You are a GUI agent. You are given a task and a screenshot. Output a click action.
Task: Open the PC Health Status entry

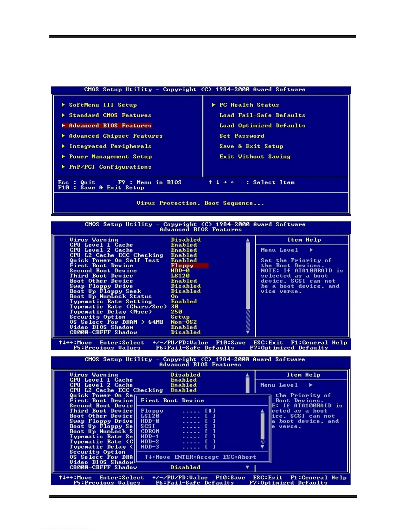click(x=249, y=105)
